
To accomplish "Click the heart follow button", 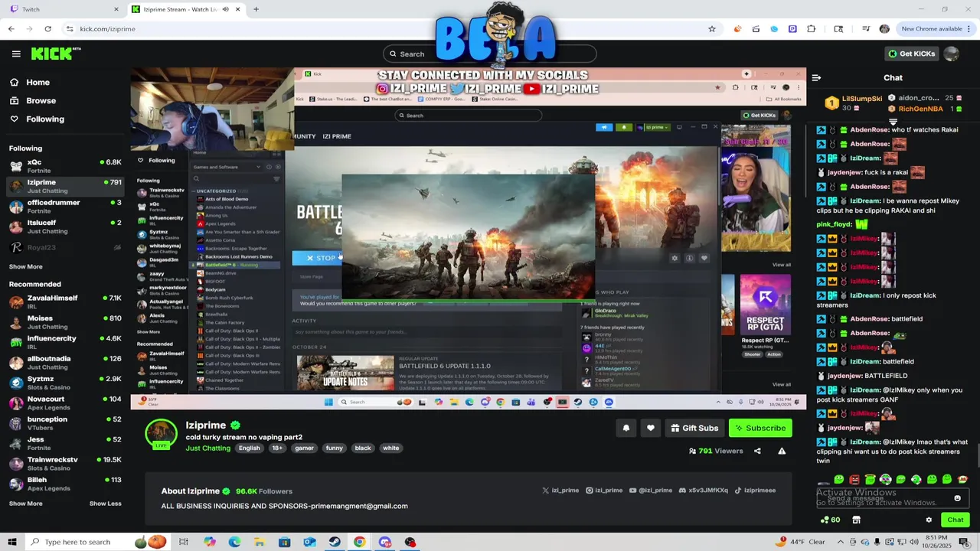I will pos(650,428).
